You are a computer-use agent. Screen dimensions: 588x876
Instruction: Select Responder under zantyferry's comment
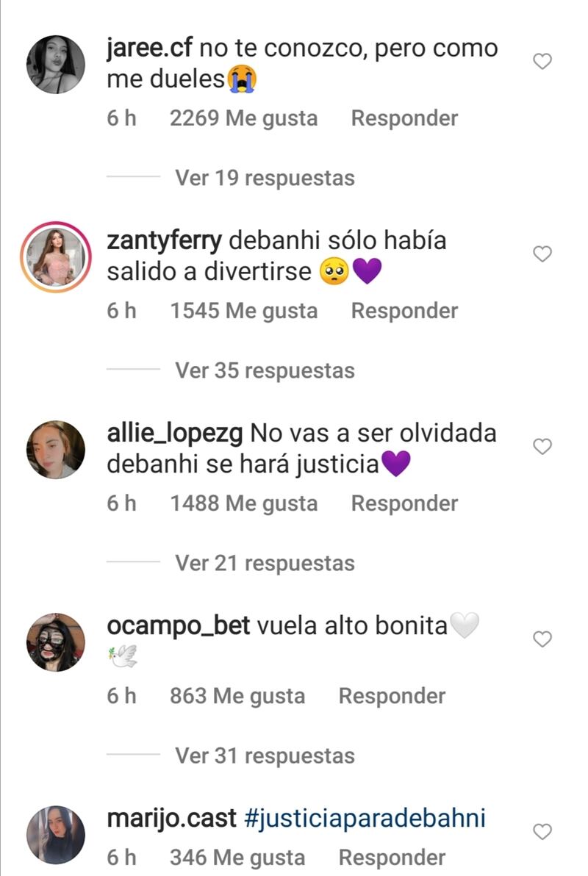click(404, 311)
